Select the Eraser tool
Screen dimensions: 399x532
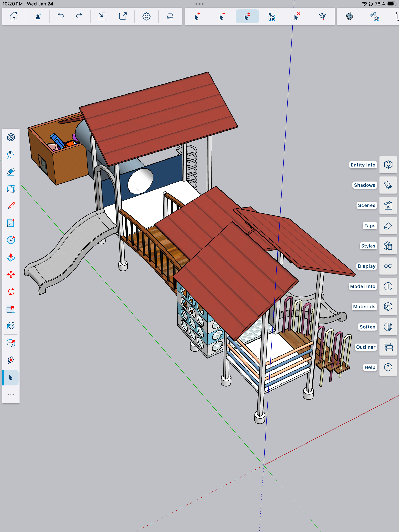(x=11, y=171)
